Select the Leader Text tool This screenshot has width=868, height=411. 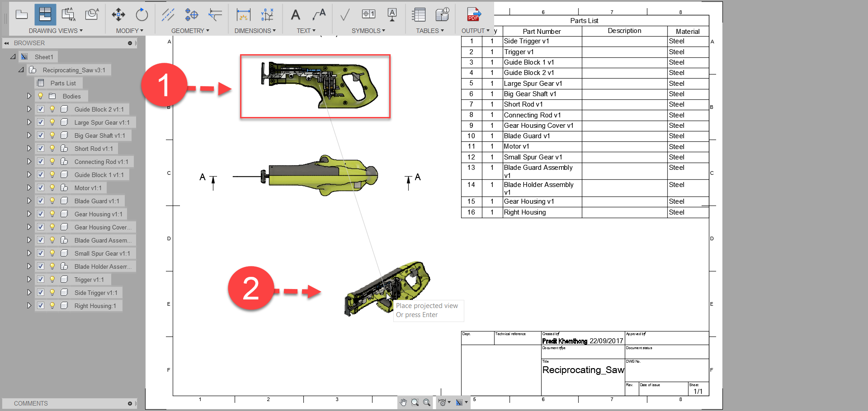click(319, 15)
